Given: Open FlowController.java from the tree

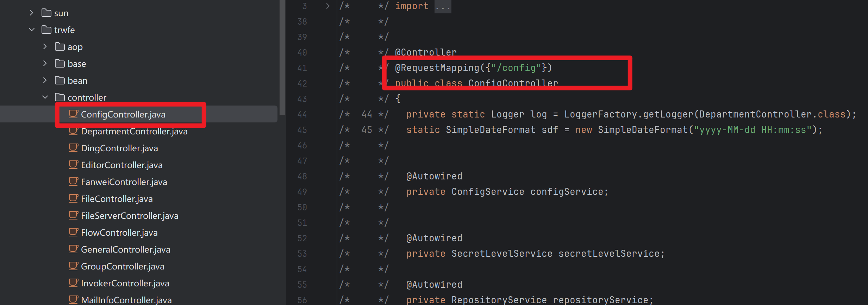Looking at the screenshot, I should pyautogui.click(x=119, y=233).
